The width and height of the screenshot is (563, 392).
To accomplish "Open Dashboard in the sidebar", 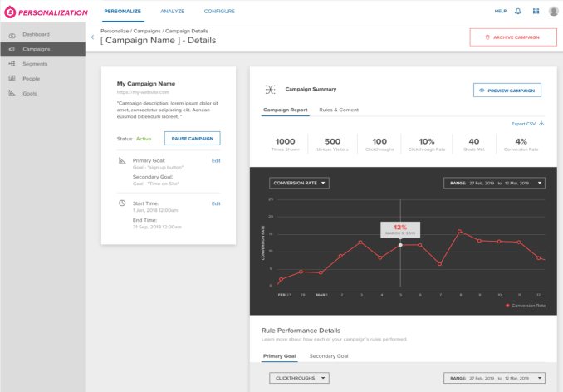I will pos(36,34).
